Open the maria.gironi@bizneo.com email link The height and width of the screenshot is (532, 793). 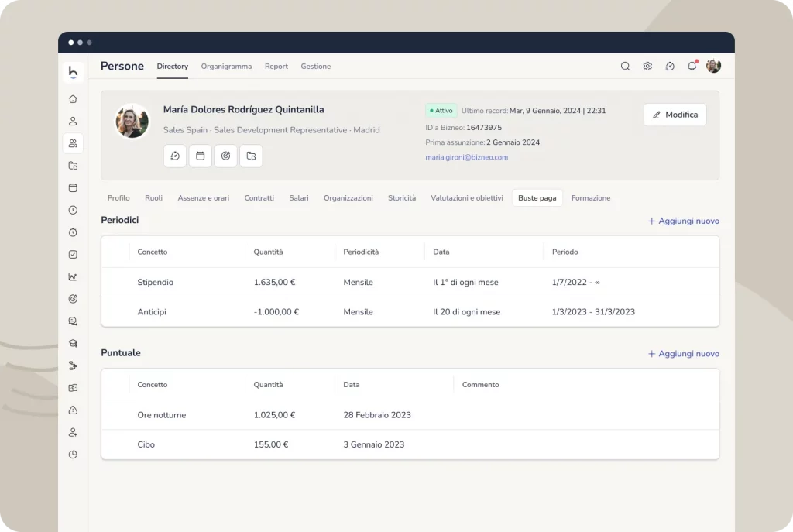pos(467,157)
